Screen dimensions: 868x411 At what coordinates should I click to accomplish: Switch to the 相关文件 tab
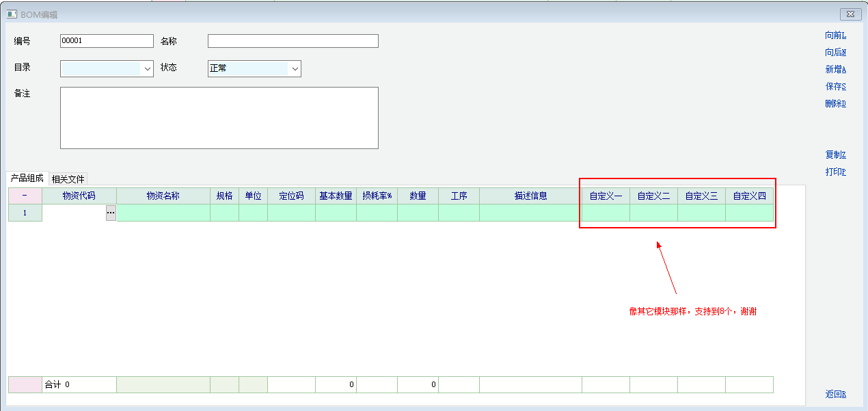68,179
